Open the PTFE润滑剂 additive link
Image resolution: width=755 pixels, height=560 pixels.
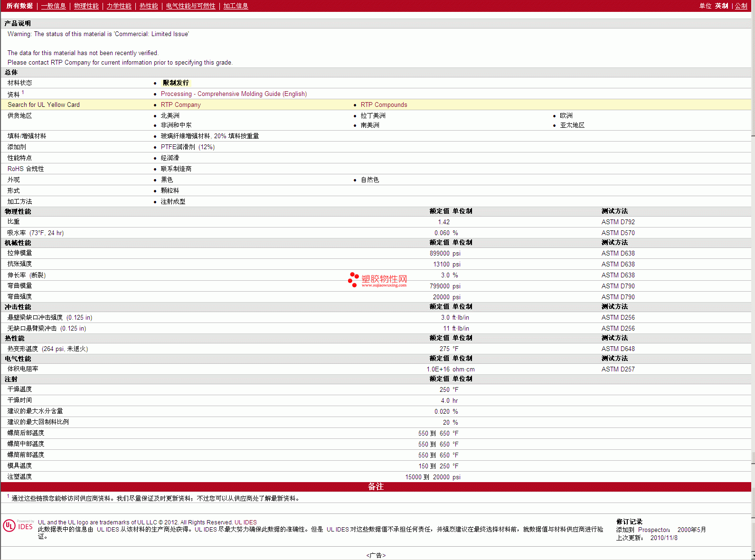[x=188, y=147]
